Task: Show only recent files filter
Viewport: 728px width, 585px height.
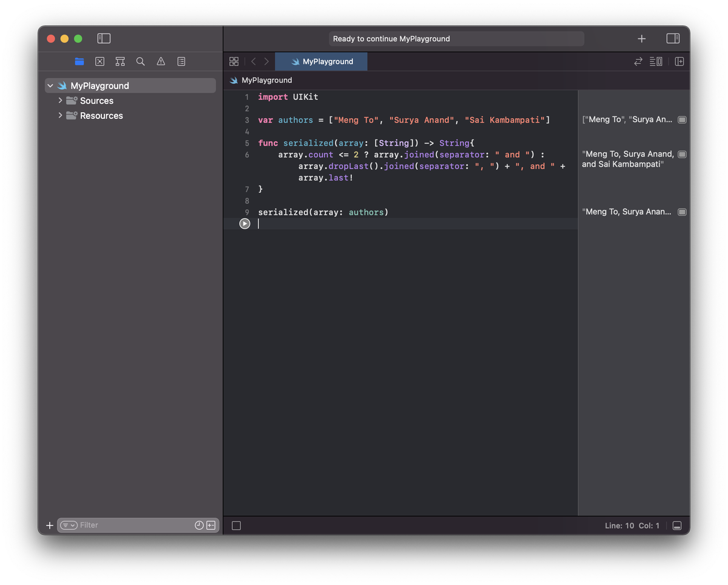Action: [x=199, y=526]
